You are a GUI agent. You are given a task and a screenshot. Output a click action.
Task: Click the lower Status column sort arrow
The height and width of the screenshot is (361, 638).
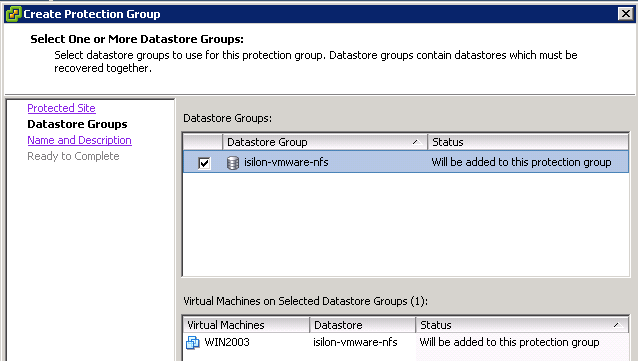(x=618, y=325)
